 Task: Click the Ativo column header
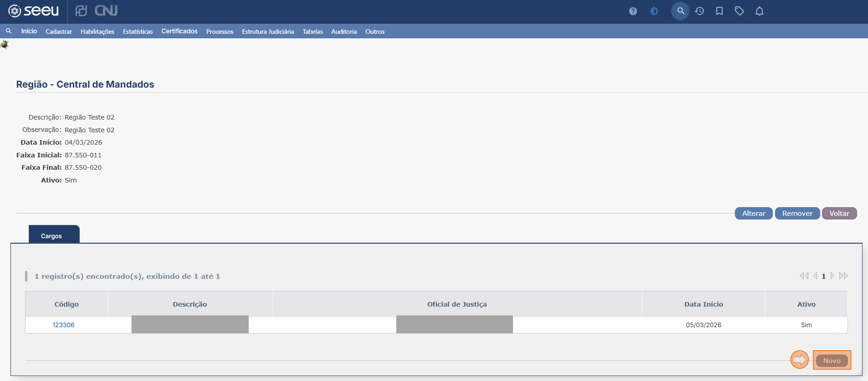click(806, 304)
